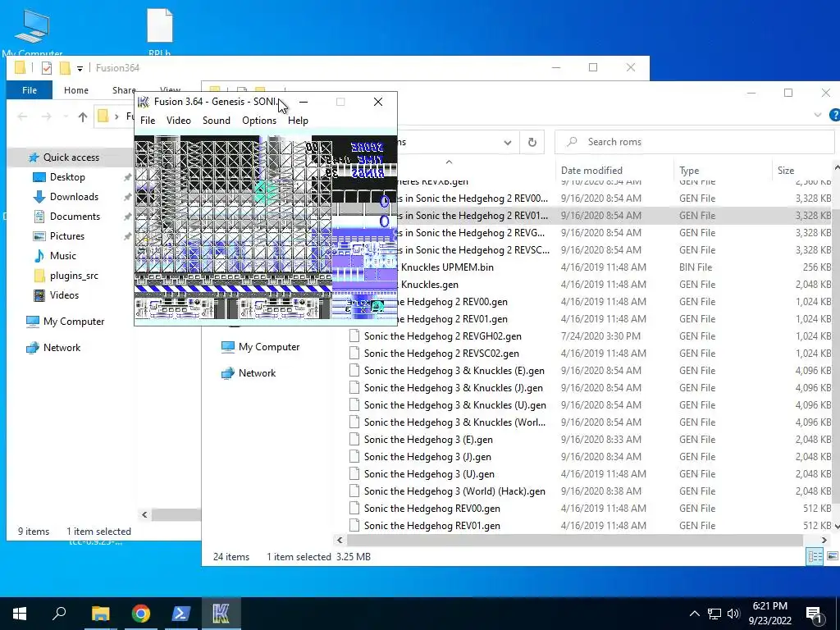Open PowerShell from the taskbar
The image size is (840, 630).
coord(181,614)
